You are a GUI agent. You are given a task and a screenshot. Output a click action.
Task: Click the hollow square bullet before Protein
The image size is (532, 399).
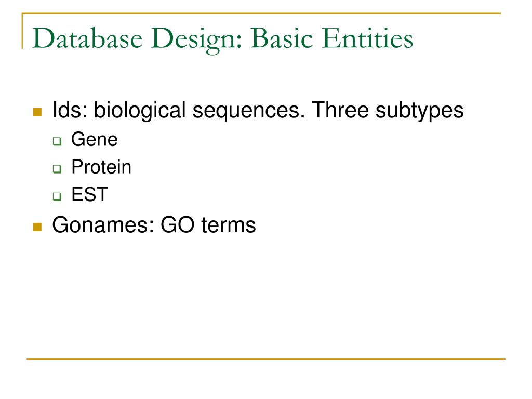click(x=57, y=169)
